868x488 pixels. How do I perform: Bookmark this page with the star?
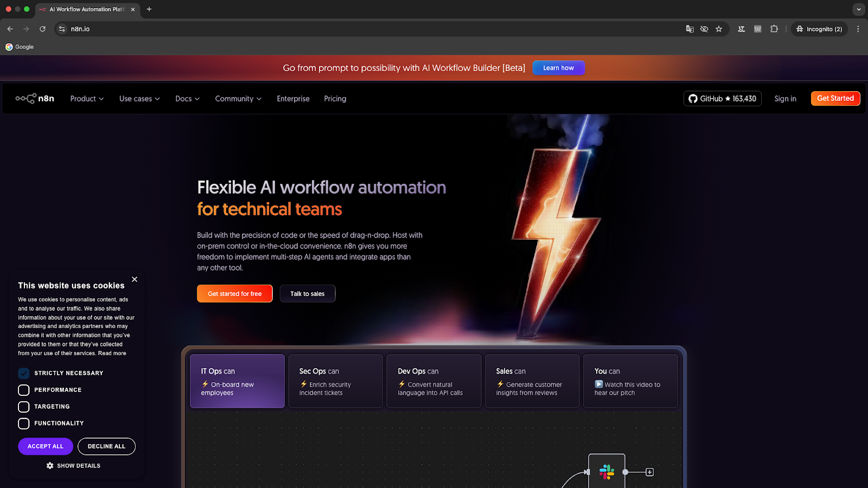pyautogui.click(x=719, y=29)
